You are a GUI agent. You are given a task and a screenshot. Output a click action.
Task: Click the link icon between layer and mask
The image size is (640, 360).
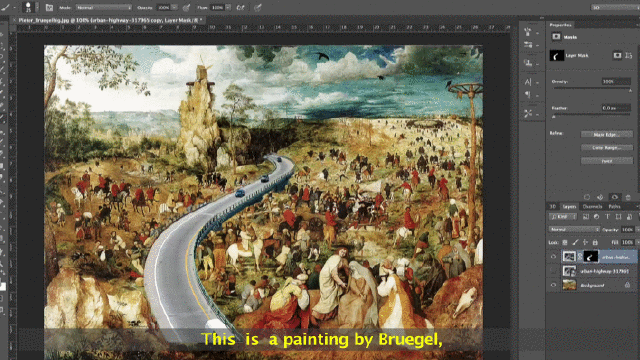coord(580,257)
